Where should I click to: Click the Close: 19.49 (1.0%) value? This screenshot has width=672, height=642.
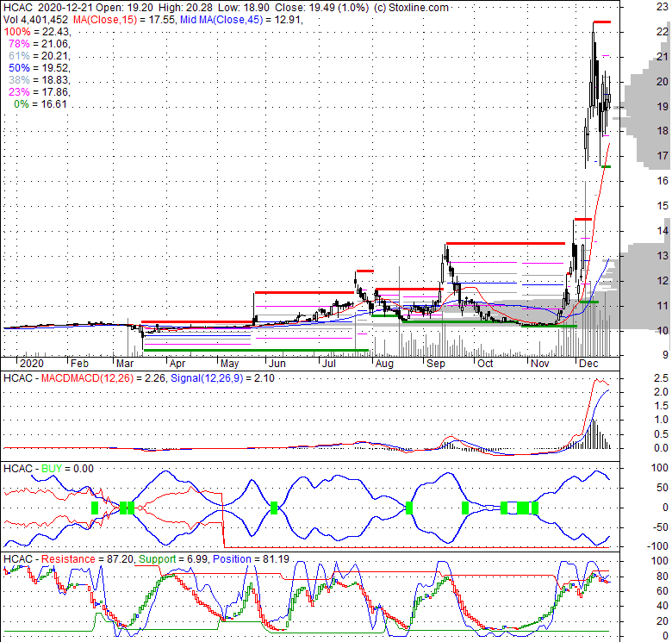pos(322,8)
